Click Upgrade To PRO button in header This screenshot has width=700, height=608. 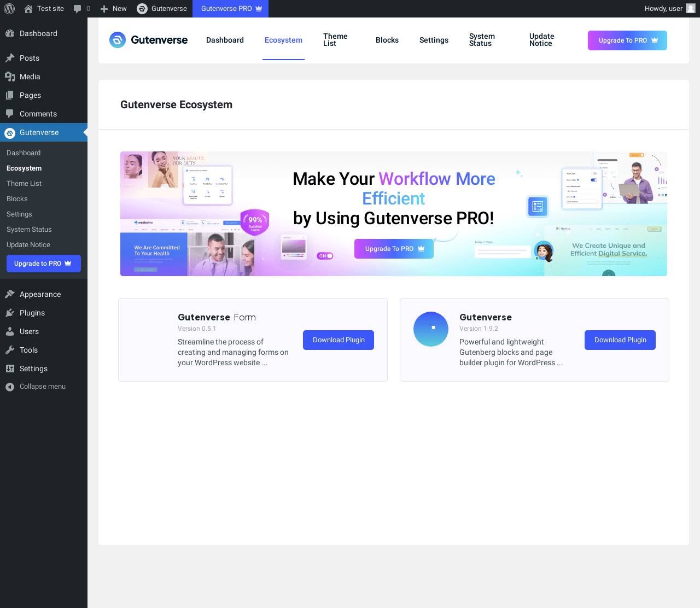(627, 40)
